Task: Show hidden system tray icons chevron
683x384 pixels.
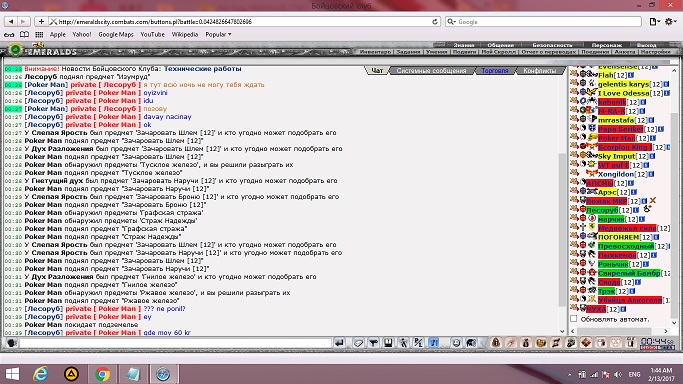Action: point(570,374)
